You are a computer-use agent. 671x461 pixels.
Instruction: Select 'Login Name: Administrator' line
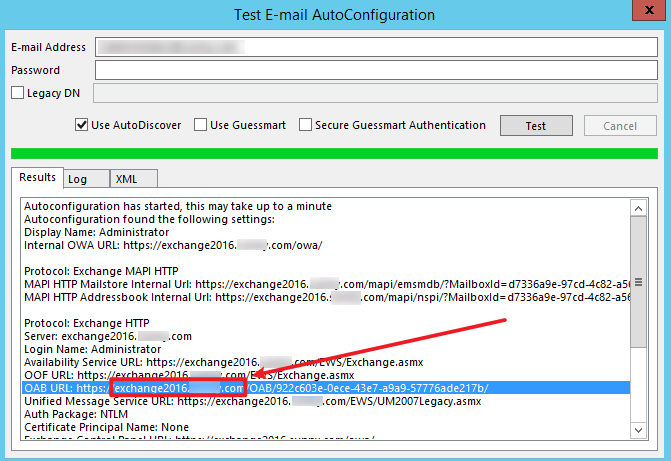coord(92,349)
